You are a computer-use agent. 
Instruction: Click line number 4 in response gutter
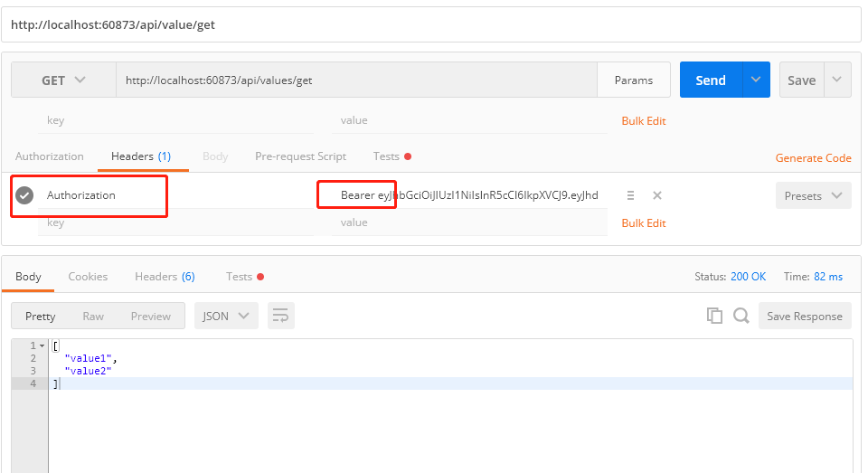(33, 383)
